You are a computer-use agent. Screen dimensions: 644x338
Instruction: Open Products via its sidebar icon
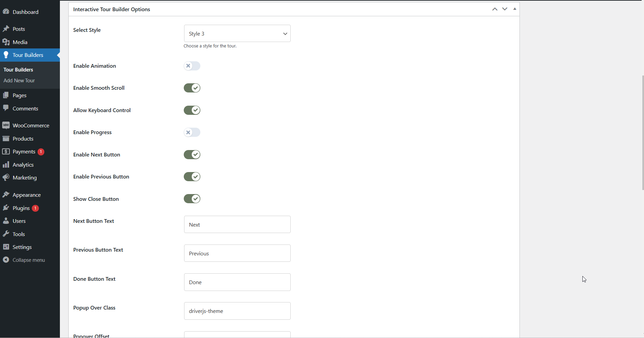click(6, 139)
